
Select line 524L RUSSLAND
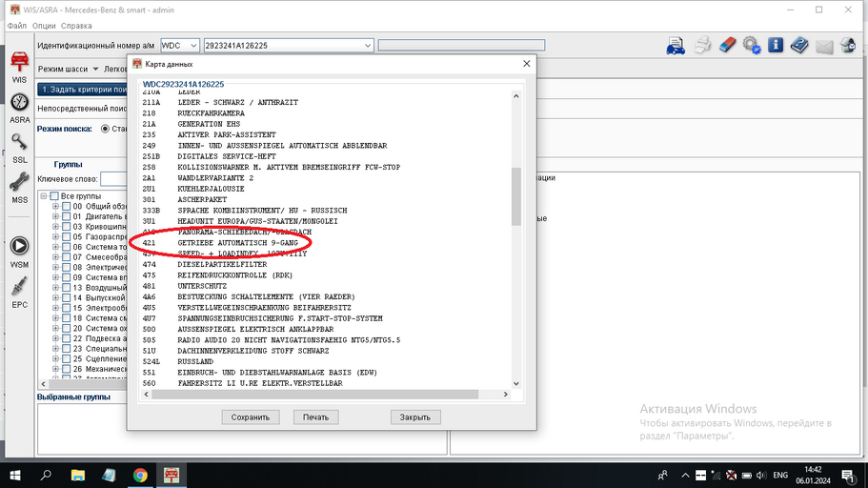point(177,361)
